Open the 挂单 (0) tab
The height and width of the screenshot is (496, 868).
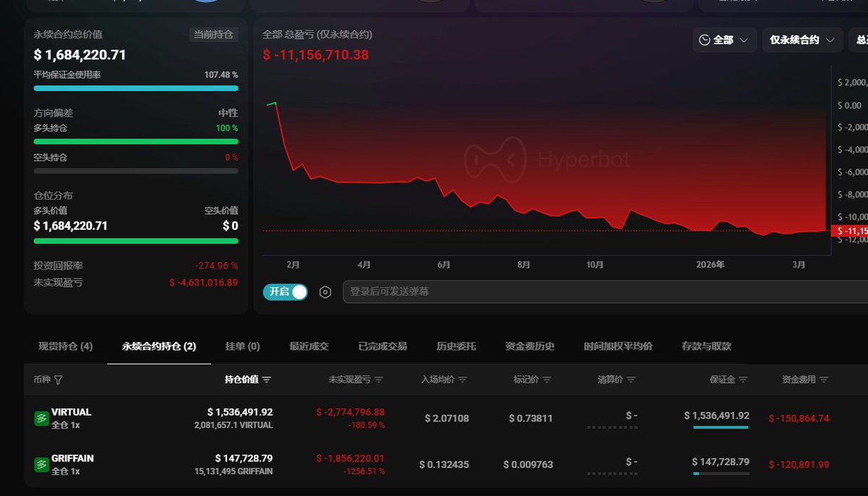[x=242, y=346]
